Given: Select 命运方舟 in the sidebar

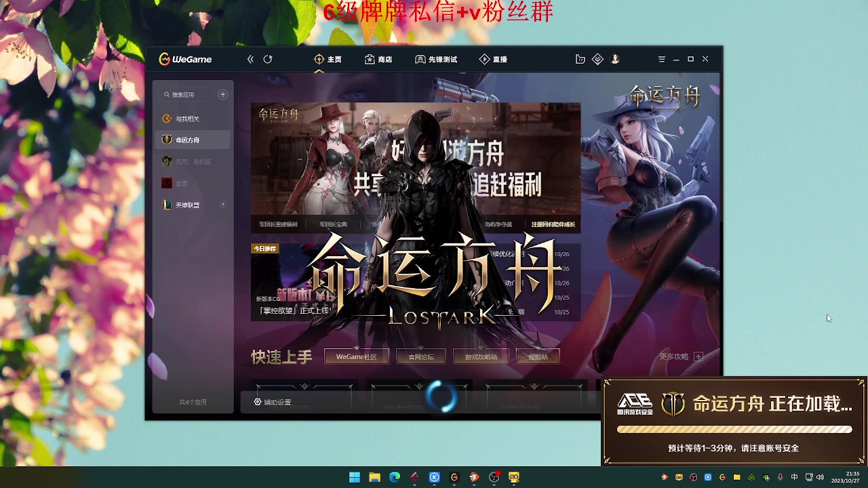Looking at the screenshot, I should [x=193, y=140].
